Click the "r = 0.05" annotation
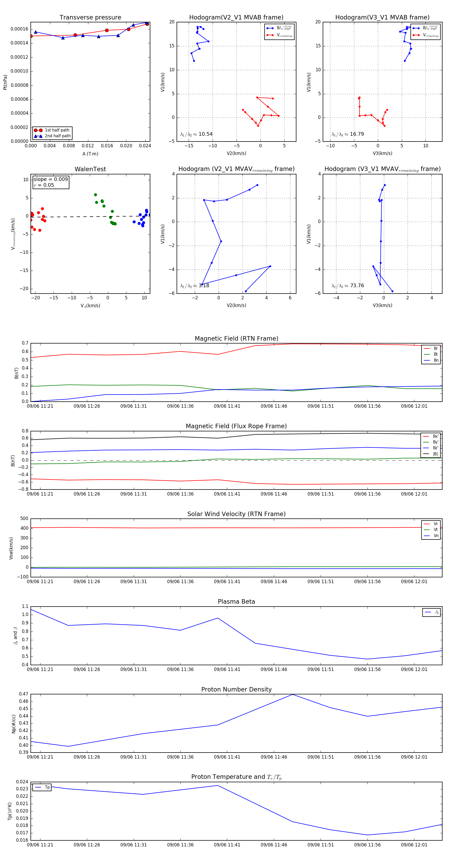This screenshot has width=473, height=868. [44, 185]
